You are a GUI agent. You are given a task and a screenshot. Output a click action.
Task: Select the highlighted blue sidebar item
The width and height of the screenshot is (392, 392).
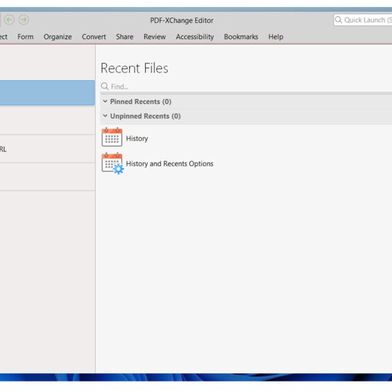coord(47,93)
